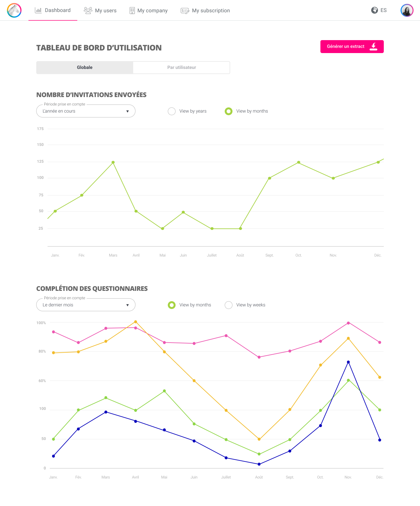
Task: Select View by months for invitations chart
Action: point(229,111)
